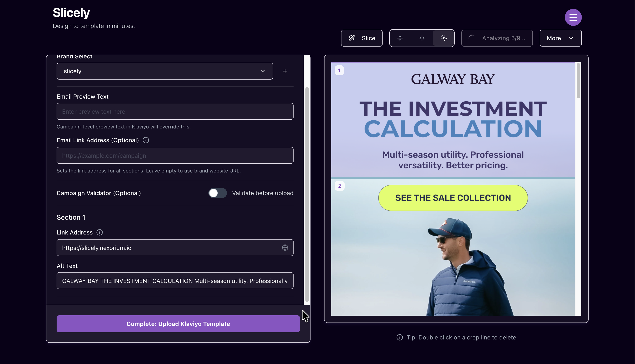Click the globe icon in the Link Address field

(x=285, y=248)
